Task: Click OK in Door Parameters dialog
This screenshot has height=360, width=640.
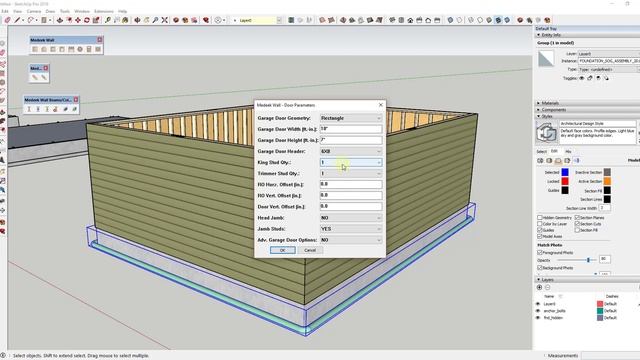Action: tap(282, 250)
